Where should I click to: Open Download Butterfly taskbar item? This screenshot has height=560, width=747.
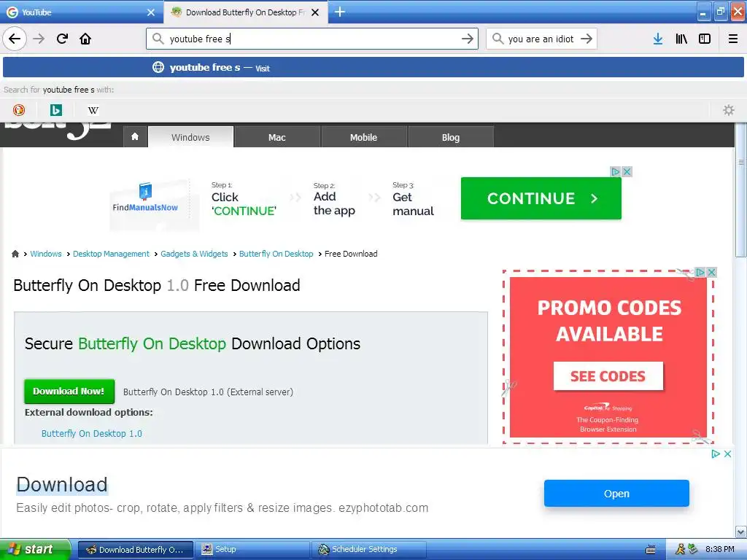click(x=136, y=549)
